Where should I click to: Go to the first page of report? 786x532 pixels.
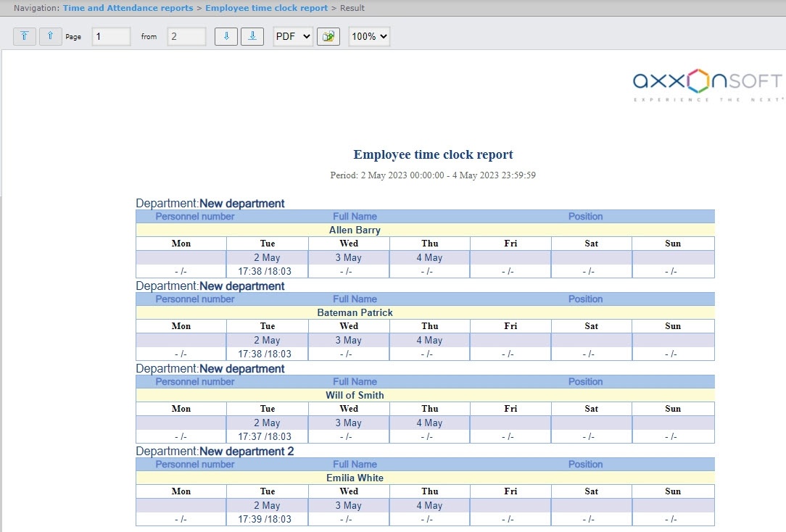[25, 36]
